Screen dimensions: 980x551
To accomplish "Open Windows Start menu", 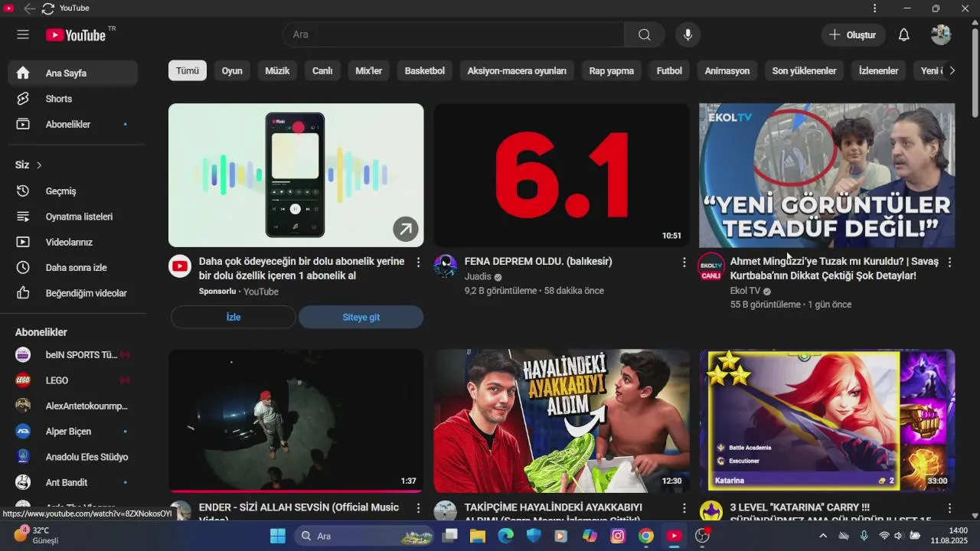I will pyautogui.click(x=278, y=536).
